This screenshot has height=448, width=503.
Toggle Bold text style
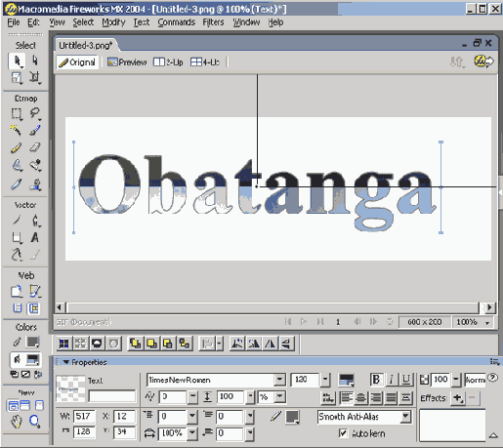(x=376, y=380)
